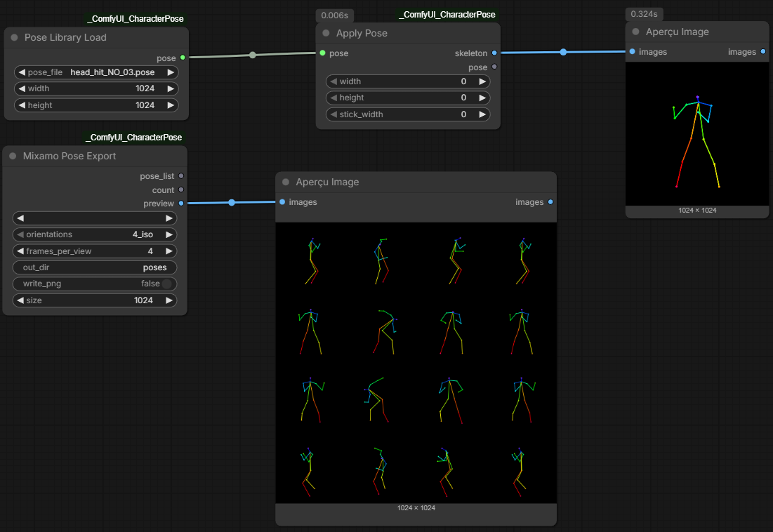Screen dimensions: 773x532
Task: Collapse the Pose Library Load node dot
Action: (14, 37)
